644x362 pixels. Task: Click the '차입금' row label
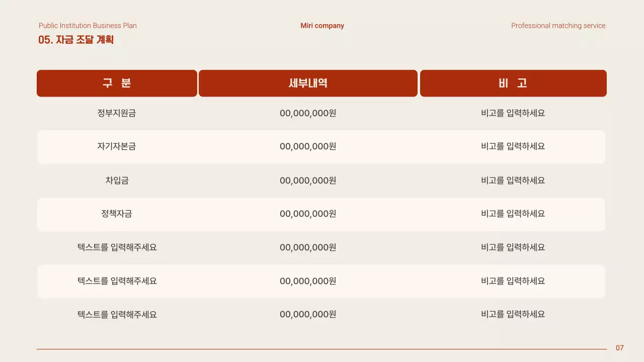point(117,180)
